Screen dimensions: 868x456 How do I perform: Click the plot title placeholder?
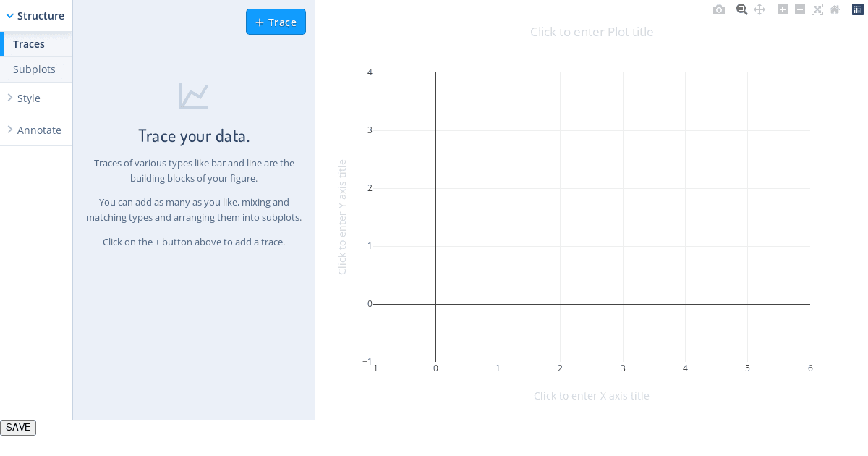[592, 32]
